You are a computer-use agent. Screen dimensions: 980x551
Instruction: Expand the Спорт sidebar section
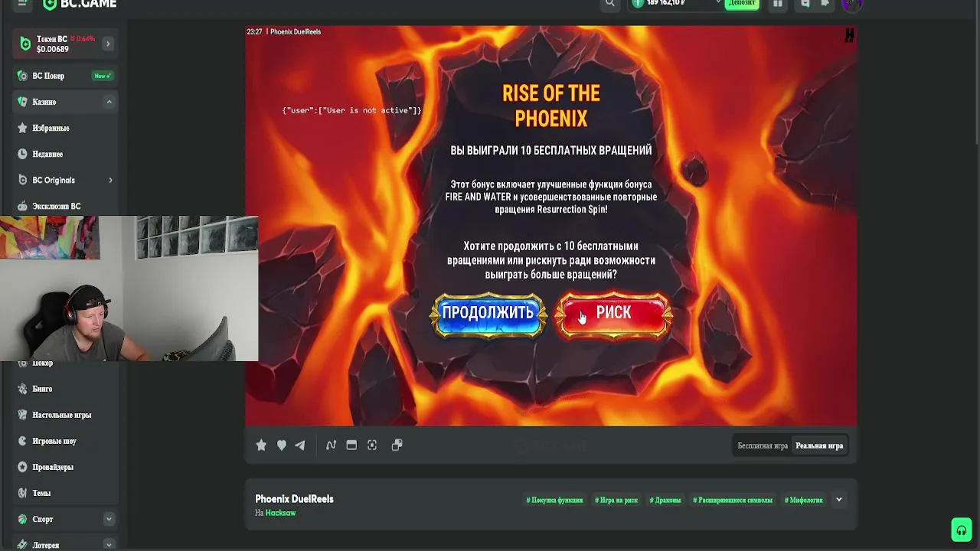click(109, 519)
